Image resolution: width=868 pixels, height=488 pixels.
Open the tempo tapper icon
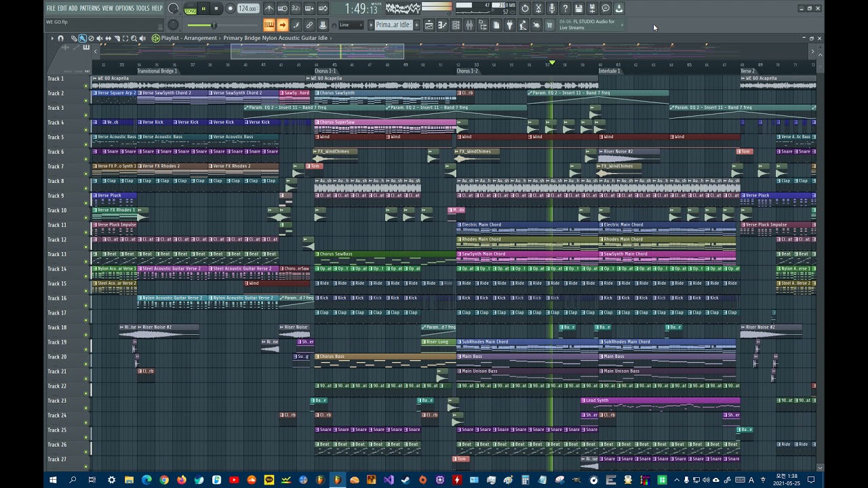[522, 25]
